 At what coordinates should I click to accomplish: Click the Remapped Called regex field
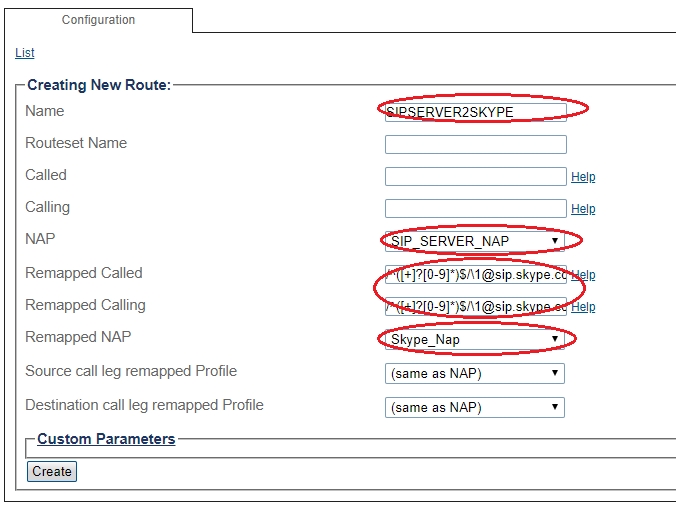475,274
